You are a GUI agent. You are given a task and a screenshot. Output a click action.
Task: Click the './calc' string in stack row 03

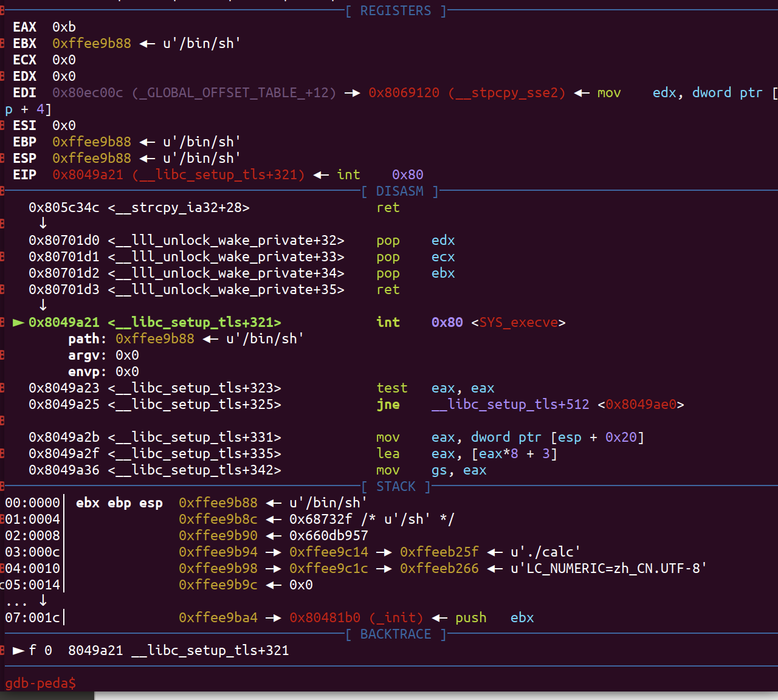(x=546, y=552)
